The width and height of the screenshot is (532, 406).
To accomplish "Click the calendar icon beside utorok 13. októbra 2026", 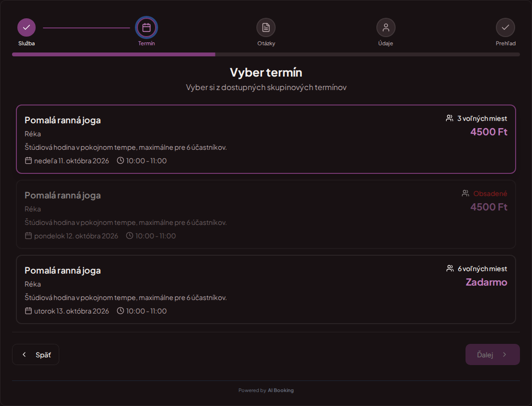I will 28,311.
